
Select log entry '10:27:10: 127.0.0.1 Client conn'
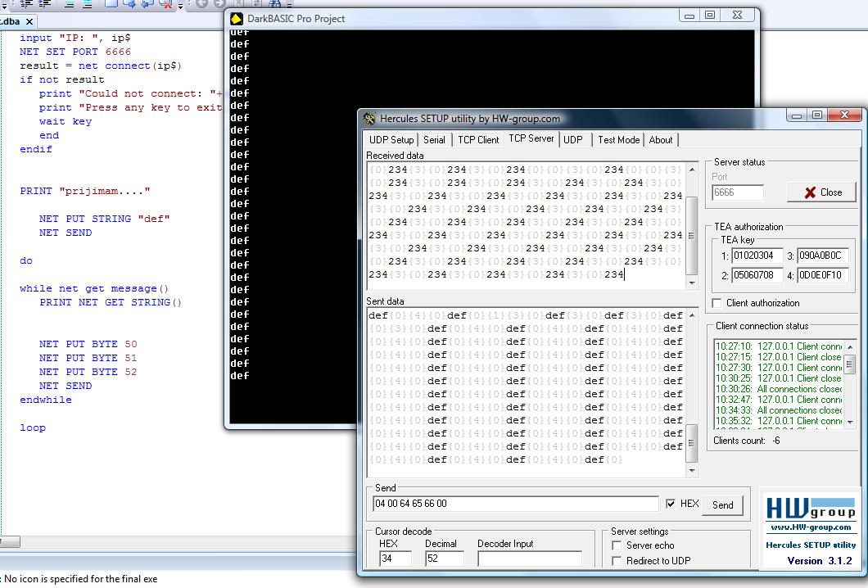pyautogui.click(x=778, y=346)
